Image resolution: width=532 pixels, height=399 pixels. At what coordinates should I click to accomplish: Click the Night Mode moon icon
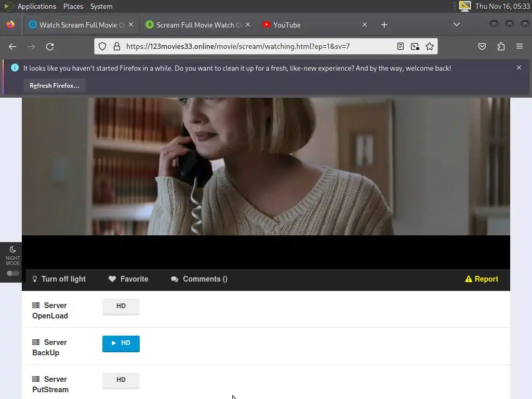(x=13, y=250)
